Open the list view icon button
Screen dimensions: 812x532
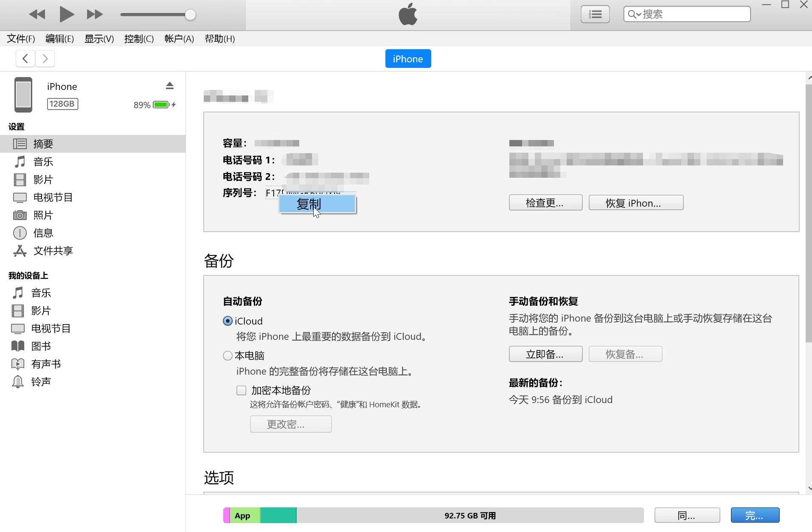595,14
